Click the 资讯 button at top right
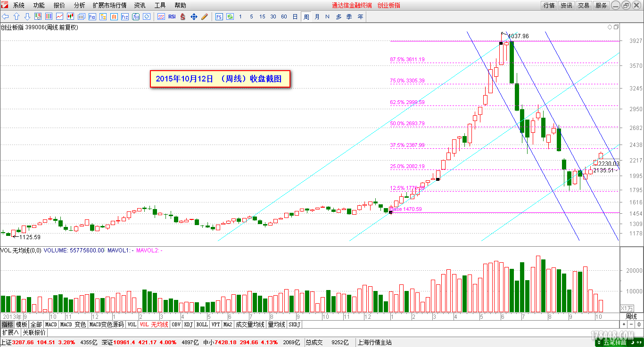 pyautogui.click(x=566, y=5)
